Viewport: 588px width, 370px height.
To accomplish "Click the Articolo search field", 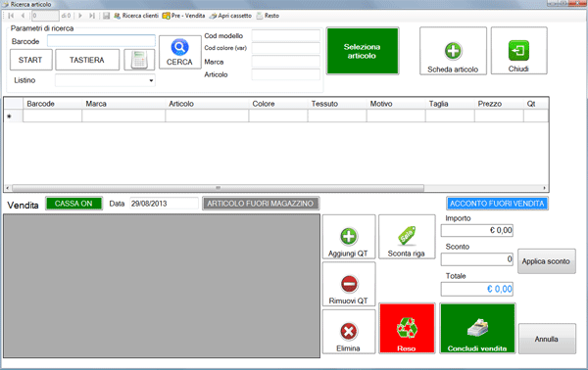I will (x=286, y=74).
